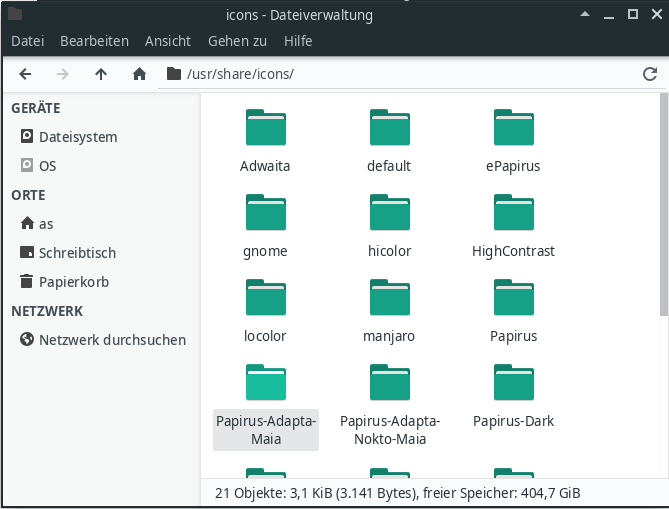This screenshot has height=509, width=669.
Task: Select the Papirus folder icon
Action: click(514, 297)
